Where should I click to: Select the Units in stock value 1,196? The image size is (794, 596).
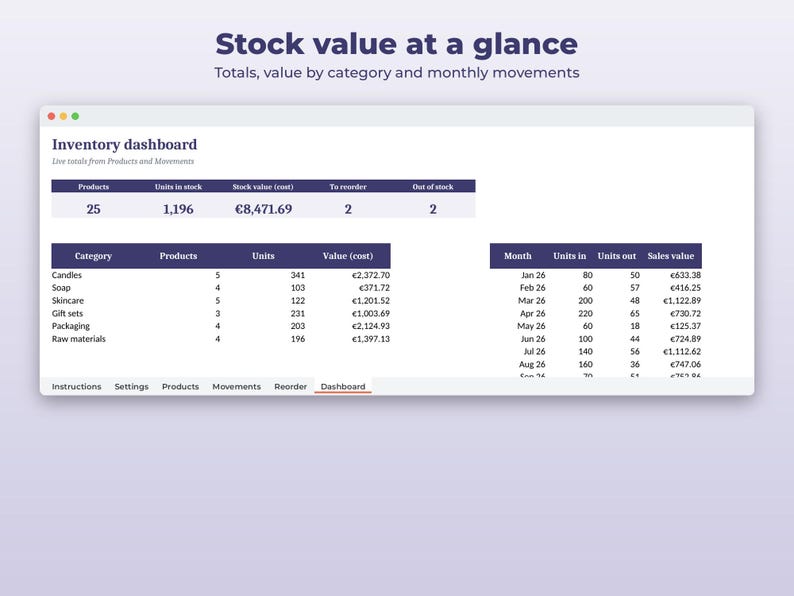click(x=178, y=209)
